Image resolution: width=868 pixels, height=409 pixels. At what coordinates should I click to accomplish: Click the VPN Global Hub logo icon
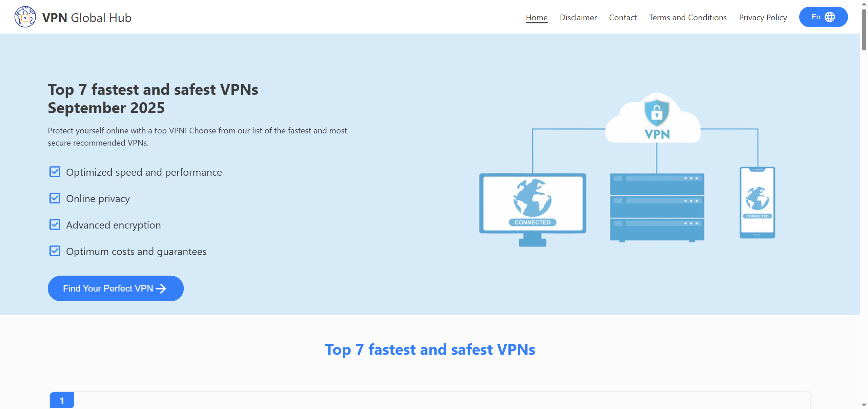click(x=25, y=17)
